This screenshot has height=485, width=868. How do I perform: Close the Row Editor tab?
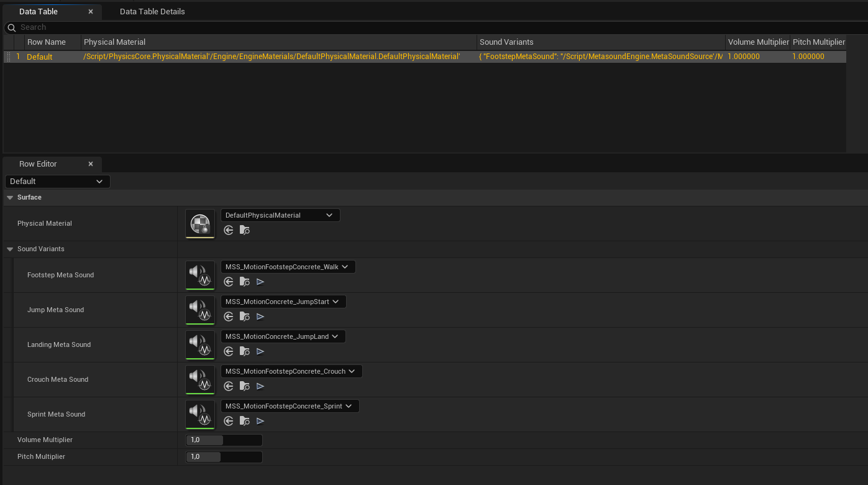tap(91, 164)
